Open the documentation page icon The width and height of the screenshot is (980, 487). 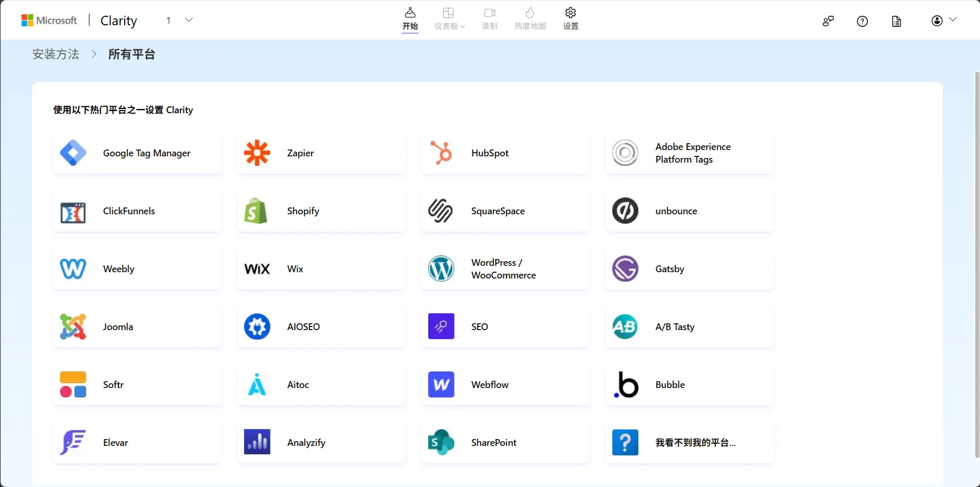pyautogui.click(x=896, y=21)
